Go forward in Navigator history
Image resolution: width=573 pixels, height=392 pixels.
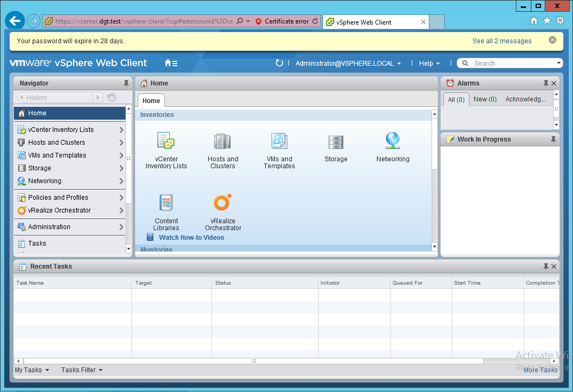98,98
